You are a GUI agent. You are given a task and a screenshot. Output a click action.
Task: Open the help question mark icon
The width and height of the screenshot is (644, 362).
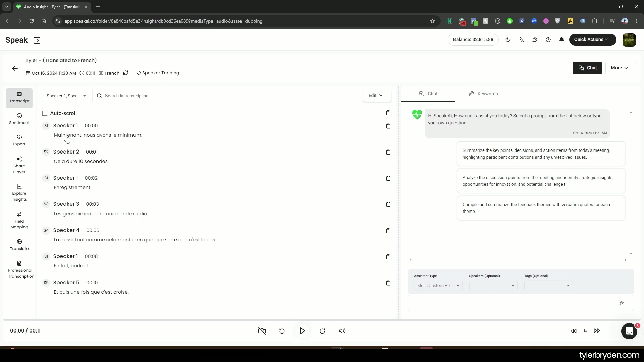[548, 40]
